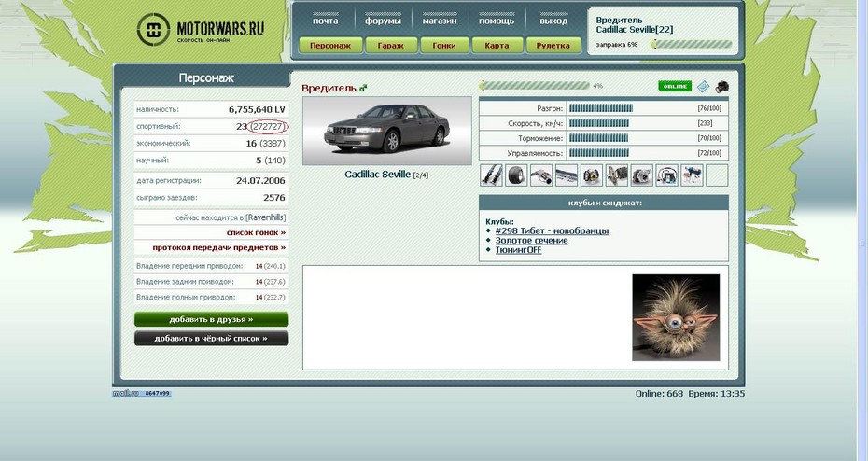Click Владение задним приводом row

[x=211, y=282]
